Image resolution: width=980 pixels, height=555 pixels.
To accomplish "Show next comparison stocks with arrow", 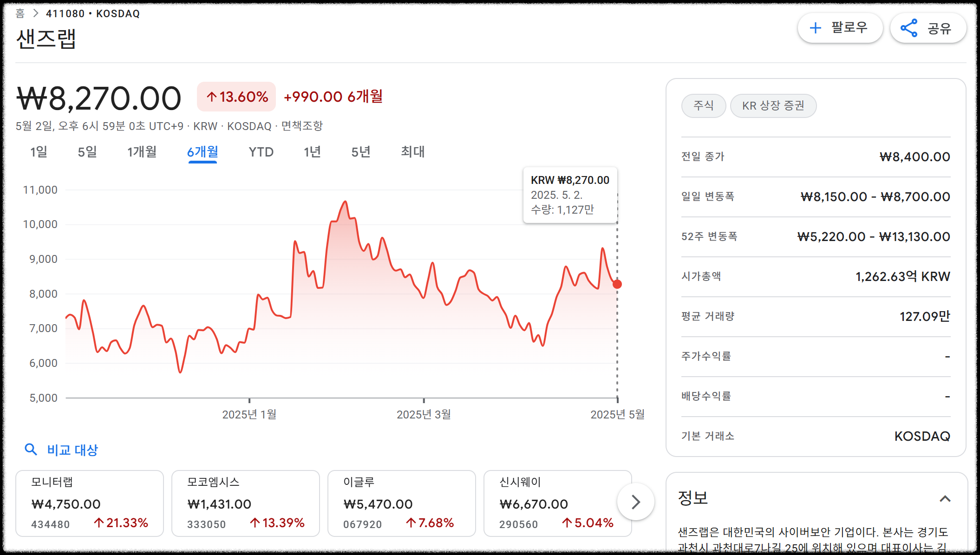I will (636, 502).
